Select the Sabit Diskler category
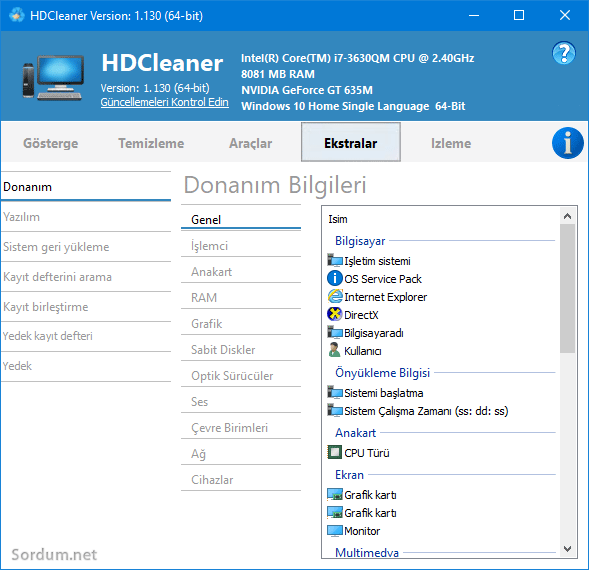 coord(241,349)
